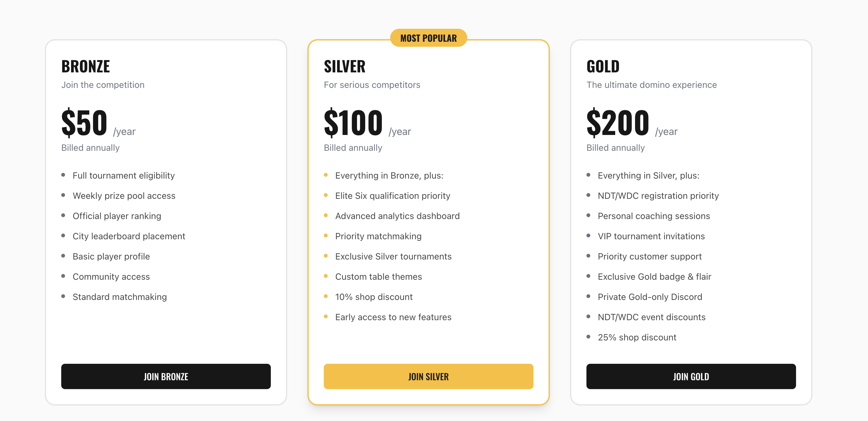Click the $200 Gold price
The height and width of the screenshot is (421, 868).
click(618, 123)
